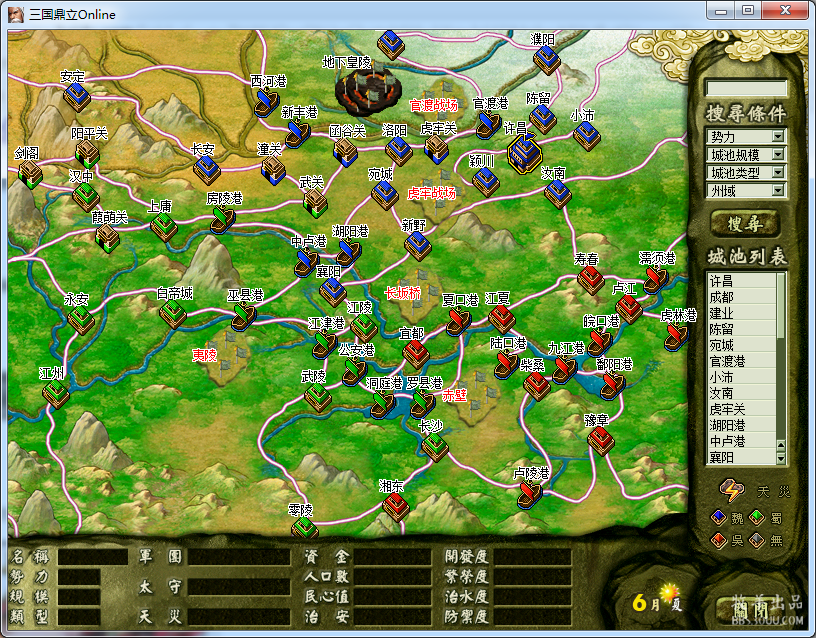Click the 卢江 city icon

[629, 309]
